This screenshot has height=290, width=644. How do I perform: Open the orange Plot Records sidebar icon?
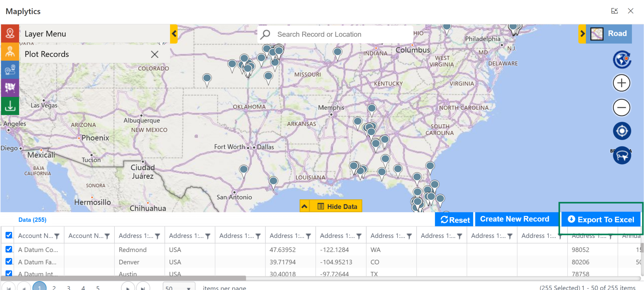(10, 52)
